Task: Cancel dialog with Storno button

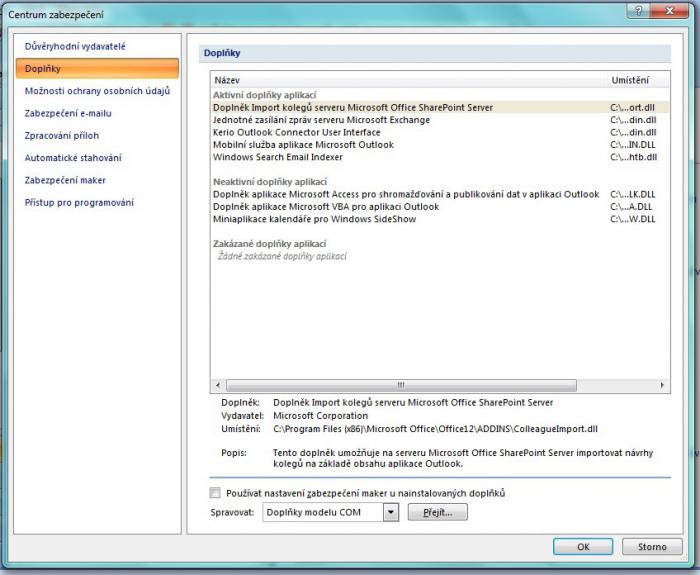Action: click(x=651, y=547)
